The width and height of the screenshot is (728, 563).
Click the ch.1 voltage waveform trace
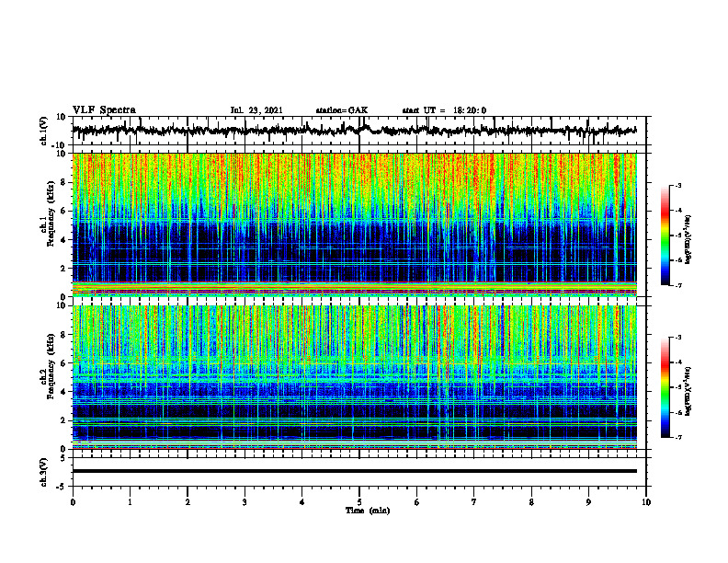355,131
